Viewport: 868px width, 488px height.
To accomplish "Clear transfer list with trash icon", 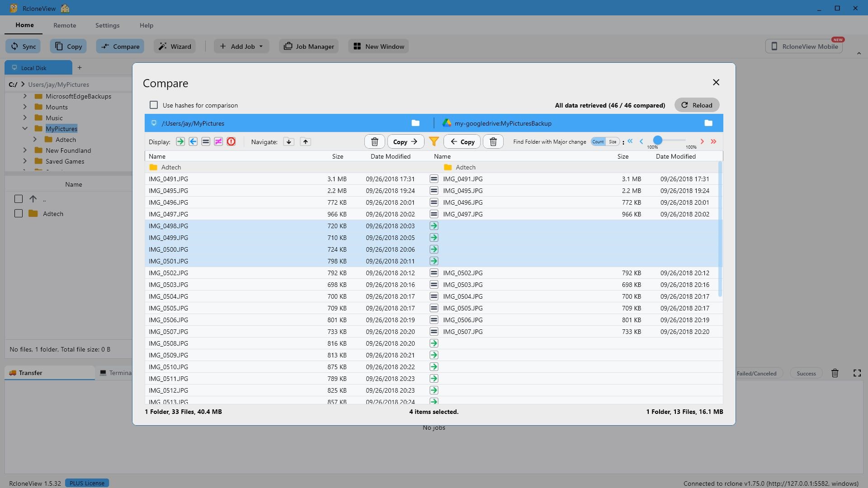I will click(835, 373).
